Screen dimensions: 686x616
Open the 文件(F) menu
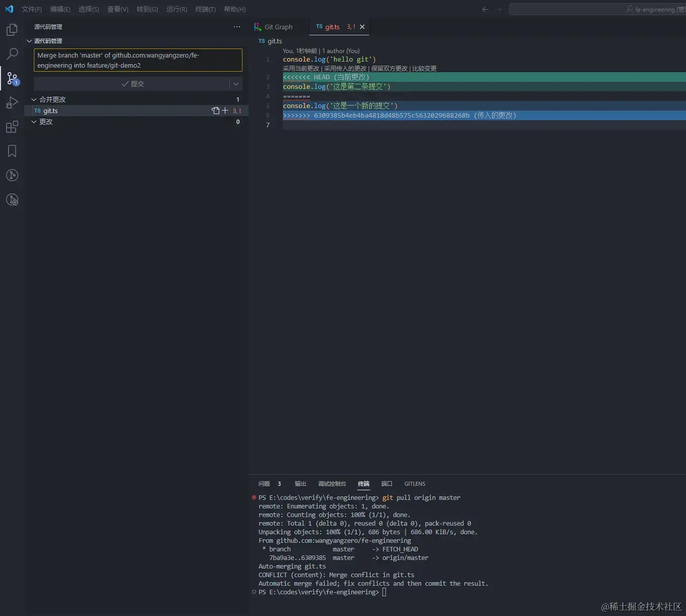(31, 9)
